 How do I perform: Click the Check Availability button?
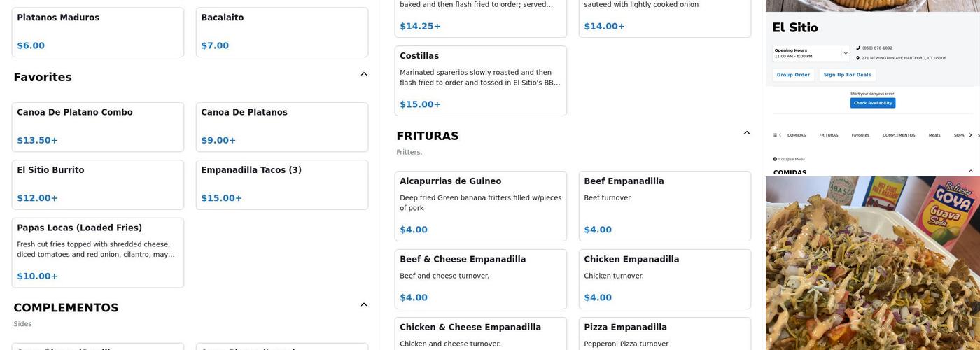point(873,103)
